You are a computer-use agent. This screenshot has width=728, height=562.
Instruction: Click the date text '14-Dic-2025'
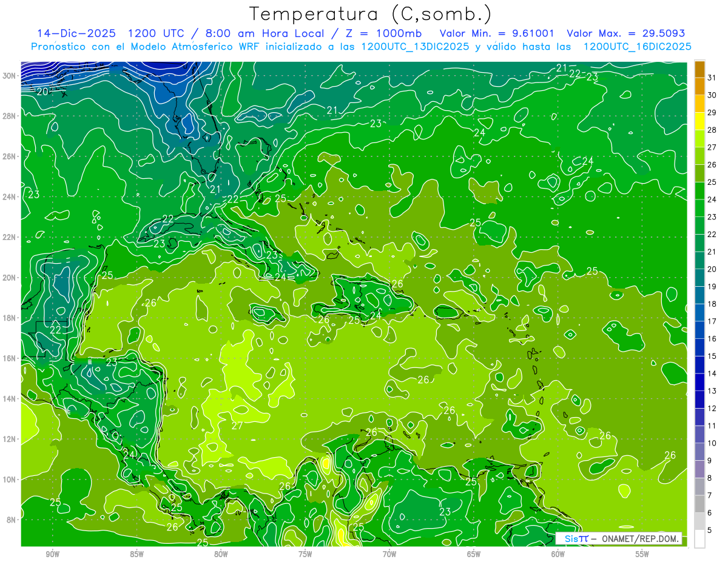(78, 33)
